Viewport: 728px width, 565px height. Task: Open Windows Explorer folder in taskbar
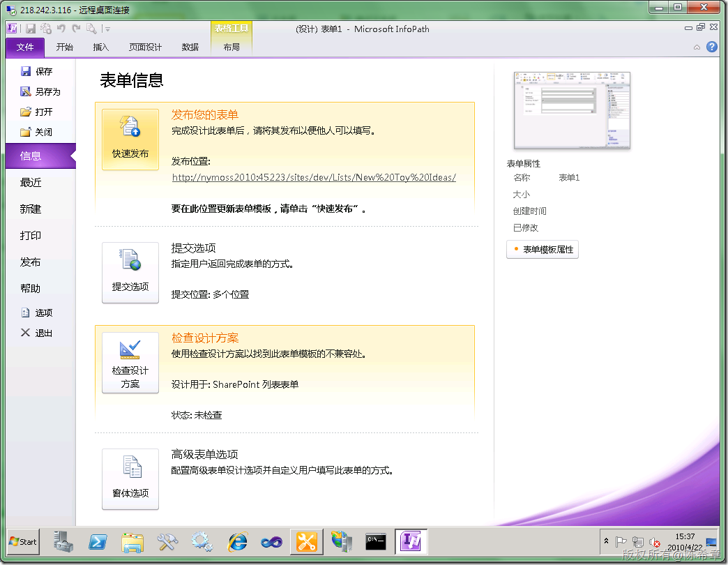[x=132, y=542]
